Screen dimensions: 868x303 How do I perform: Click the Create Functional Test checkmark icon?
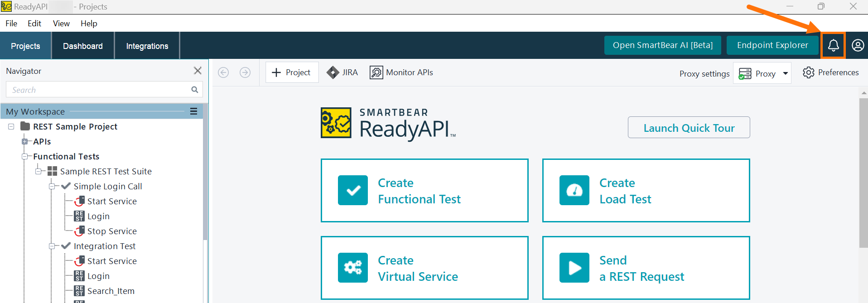click(x=353, y=190)
